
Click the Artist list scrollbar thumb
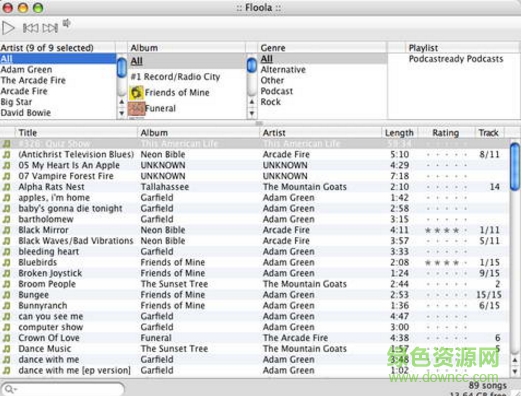(122, 67)
